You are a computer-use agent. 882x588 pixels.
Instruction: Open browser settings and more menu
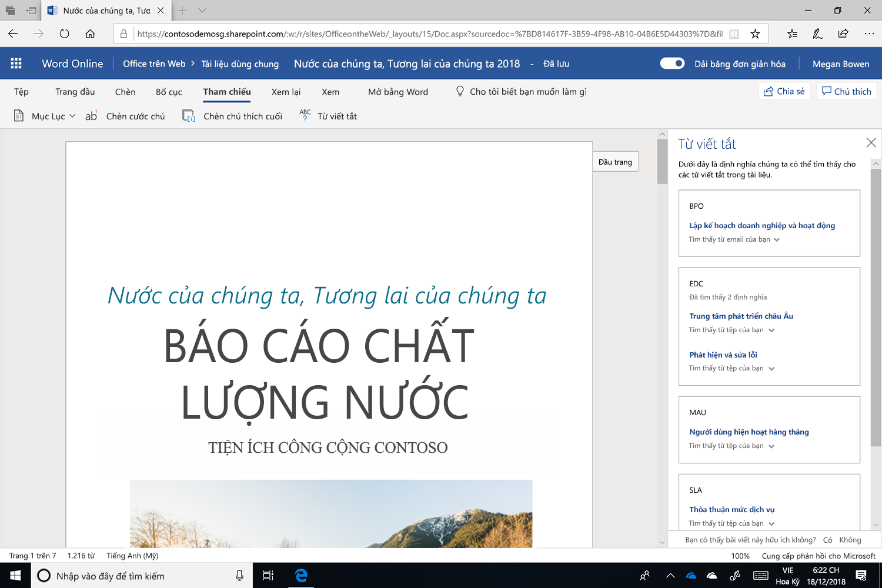(x=869, y=34)
